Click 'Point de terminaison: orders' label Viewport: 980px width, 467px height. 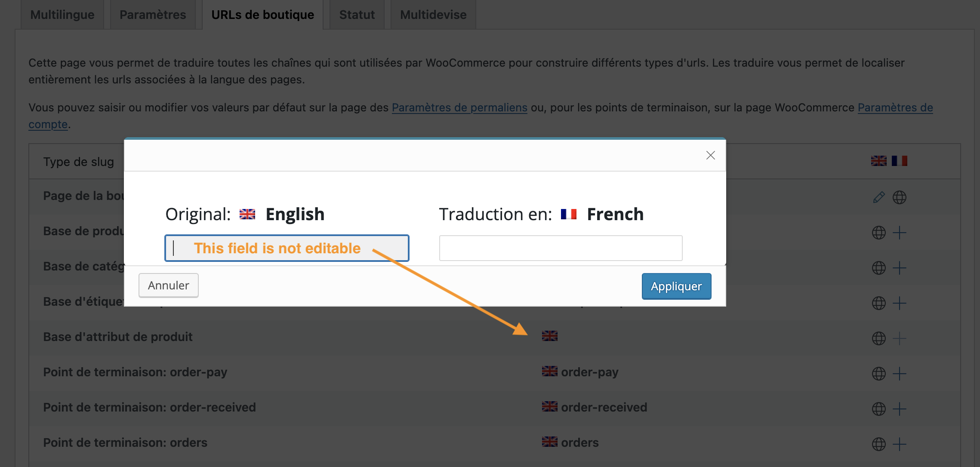125,442
